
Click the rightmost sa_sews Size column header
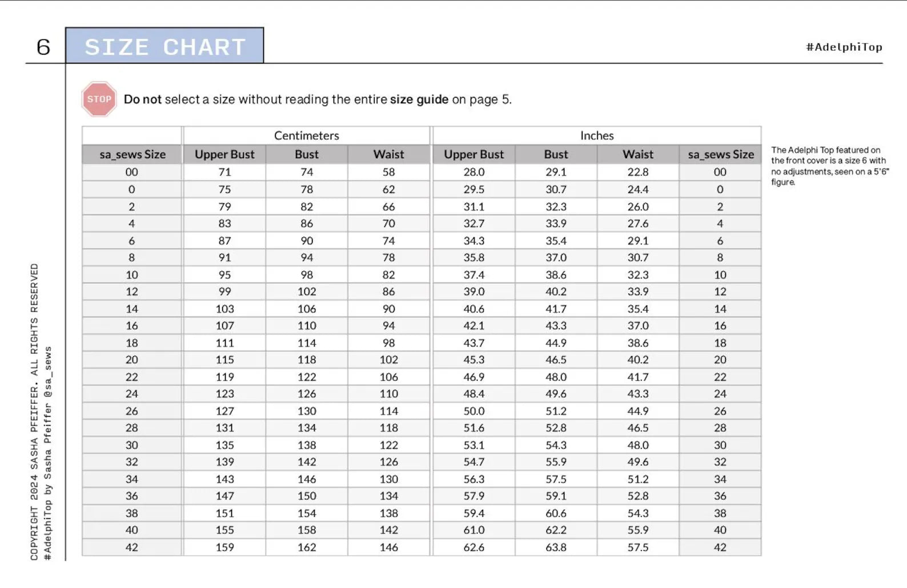pyautogui.click(x=720, y=155)
